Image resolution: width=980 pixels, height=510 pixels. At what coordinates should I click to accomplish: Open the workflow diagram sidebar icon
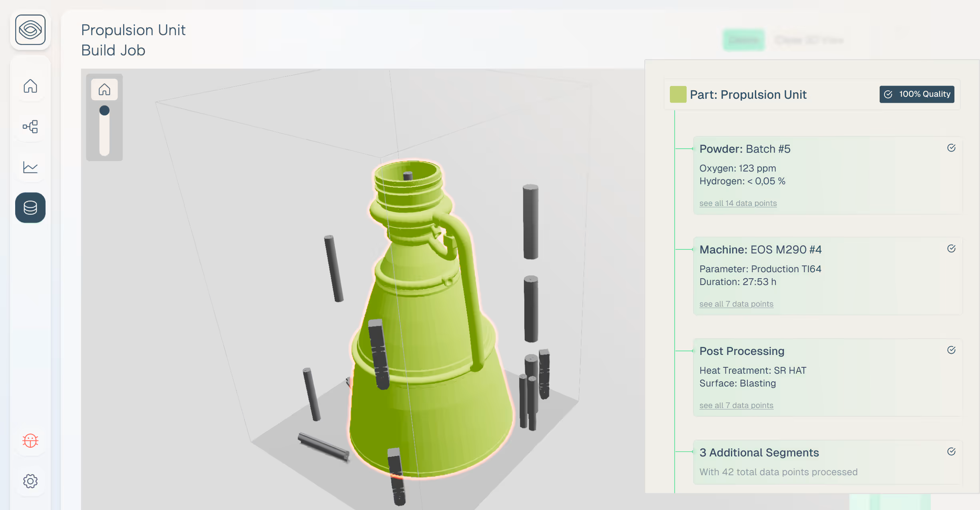pos(30,127)
